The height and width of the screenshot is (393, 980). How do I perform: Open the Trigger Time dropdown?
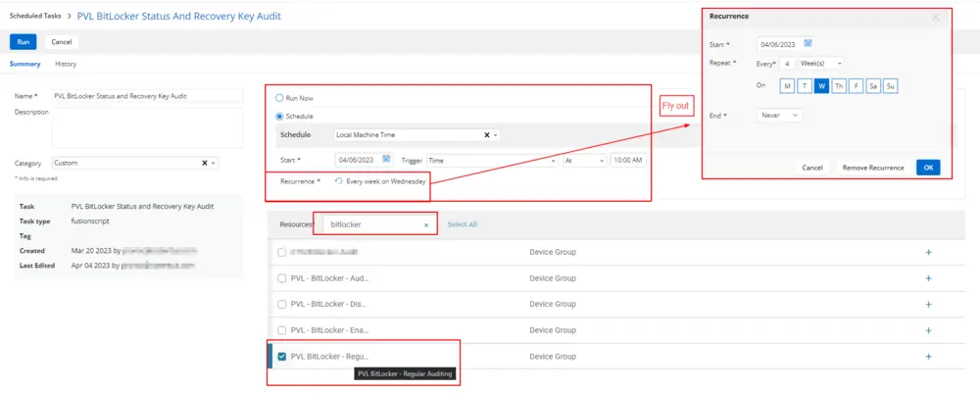tap(493, 161)
